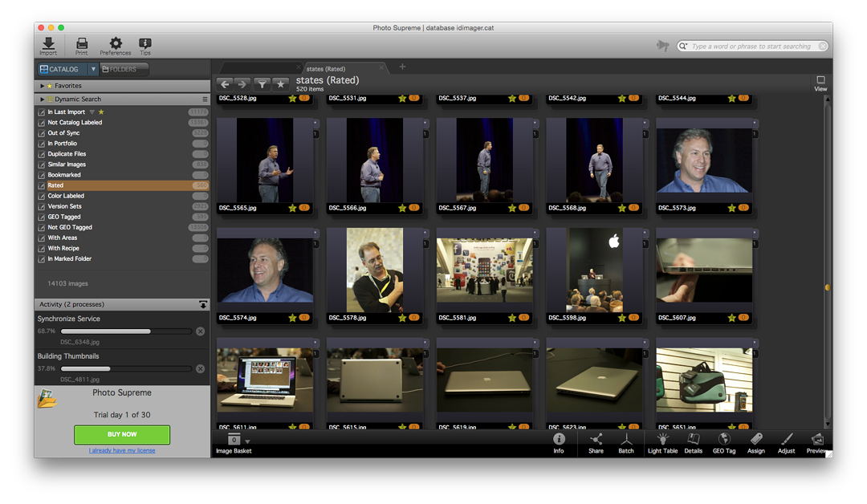The width and height of the screenshot is (867, 504).
Task: Open the GEO Tag tool
Action: pyautogui.click(x=724, y=443)
